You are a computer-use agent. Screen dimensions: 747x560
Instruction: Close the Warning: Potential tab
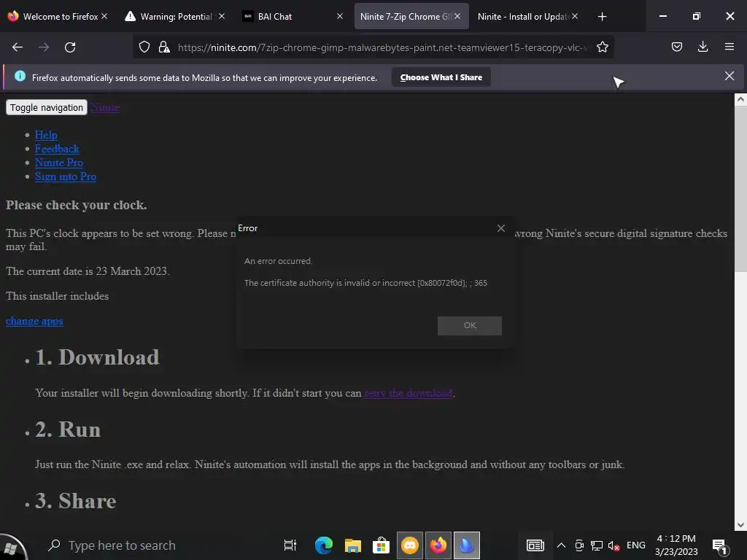222,16
